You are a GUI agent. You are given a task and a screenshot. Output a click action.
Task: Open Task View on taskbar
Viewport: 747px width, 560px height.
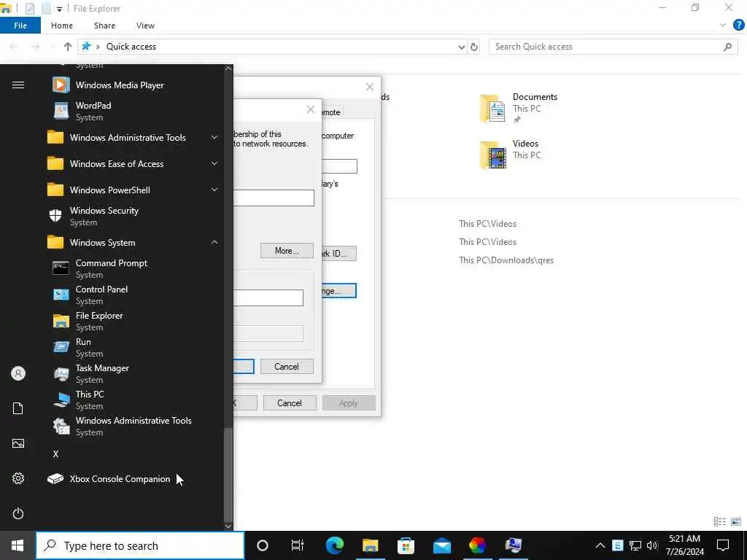298,545
